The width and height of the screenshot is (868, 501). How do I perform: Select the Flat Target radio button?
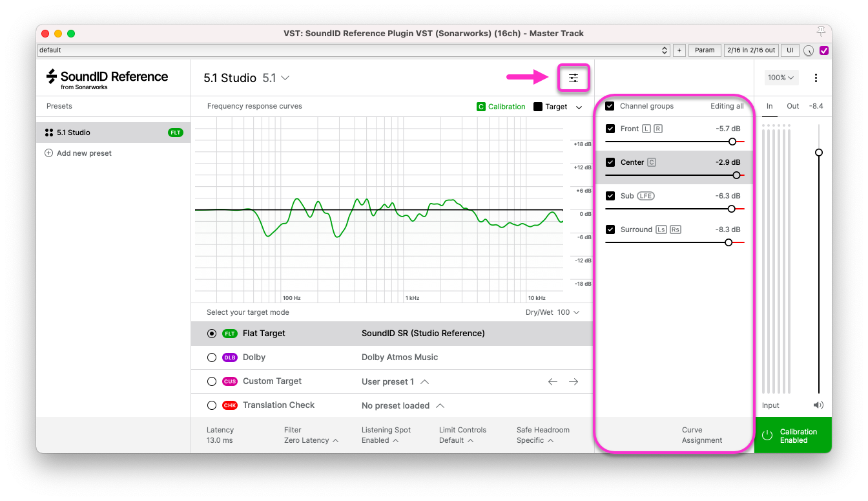212,334
